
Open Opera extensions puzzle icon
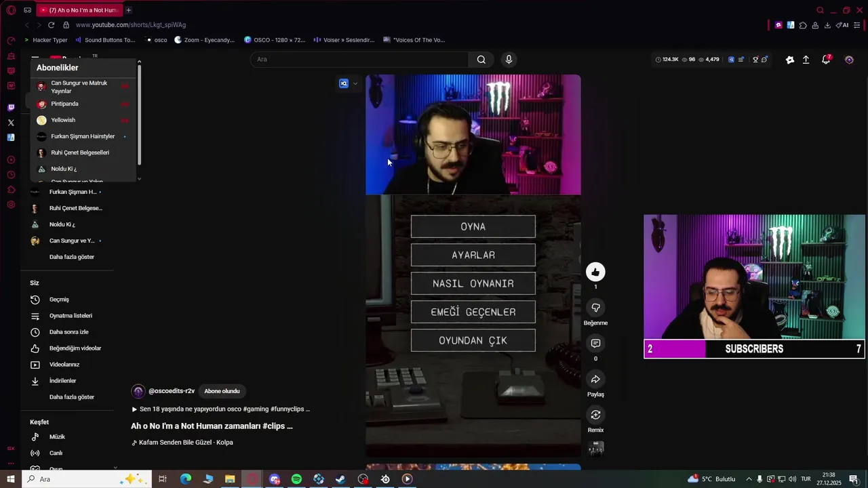point(803,25)
